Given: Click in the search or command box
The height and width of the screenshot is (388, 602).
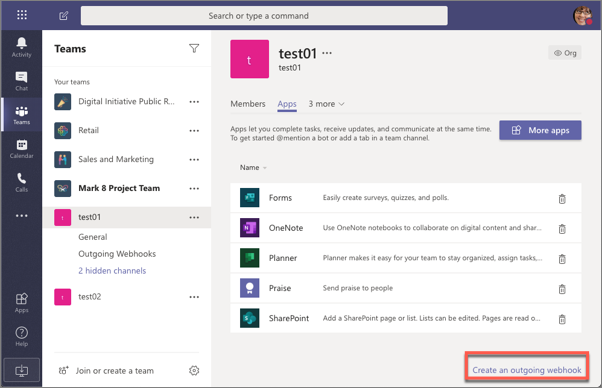Looking at the screenshot, I should tap(264, 16).
